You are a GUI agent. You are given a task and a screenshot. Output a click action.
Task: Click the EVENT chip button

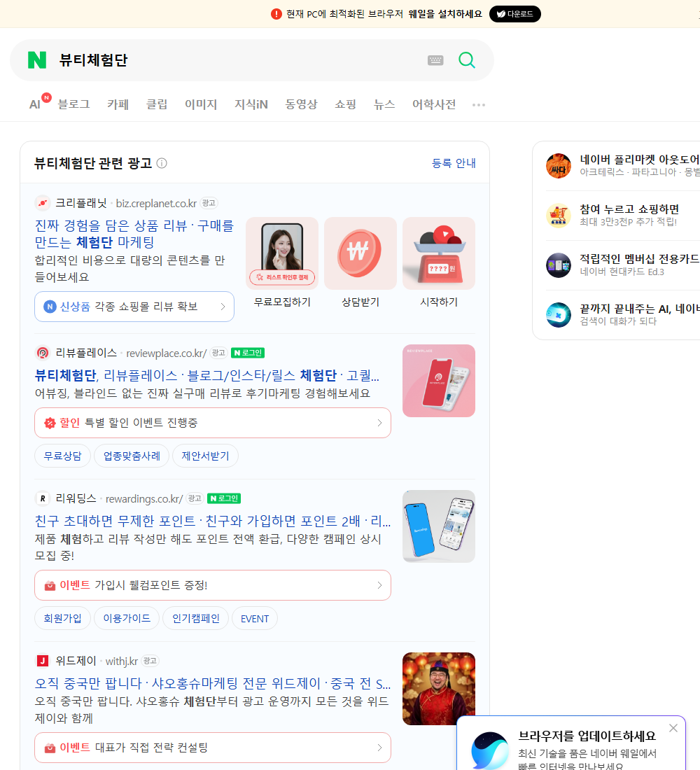(255, 618)
